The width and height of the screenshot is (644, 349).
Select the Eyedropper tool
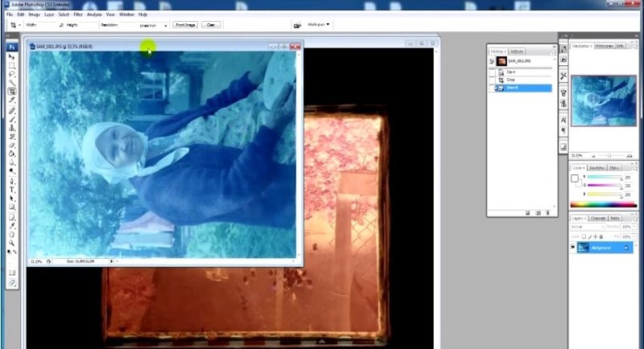coord(12,224)
